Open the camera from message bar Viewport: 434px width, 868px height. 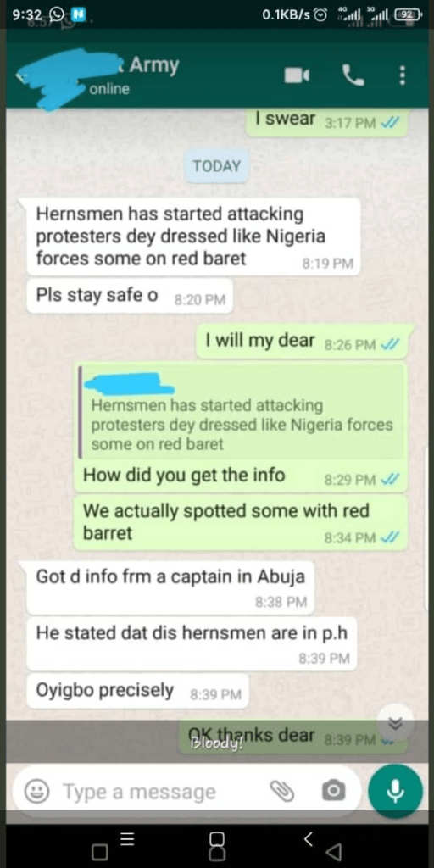(x=333, y=791)
